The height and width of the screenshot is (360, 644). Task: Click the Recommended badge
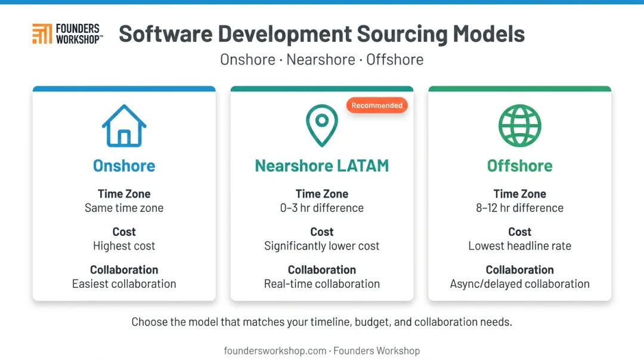pyautogui.click(x=377, y=105)
